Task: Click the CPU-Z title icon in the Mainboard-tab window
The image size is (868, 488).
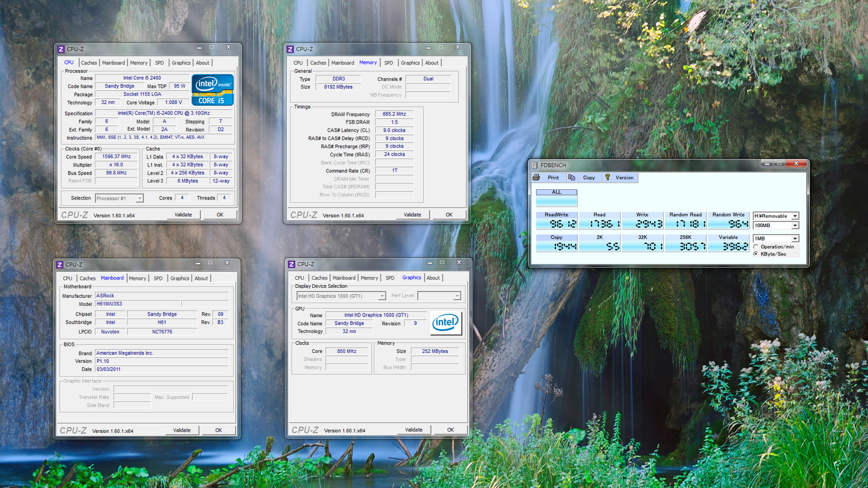Action: click(60, 265)
